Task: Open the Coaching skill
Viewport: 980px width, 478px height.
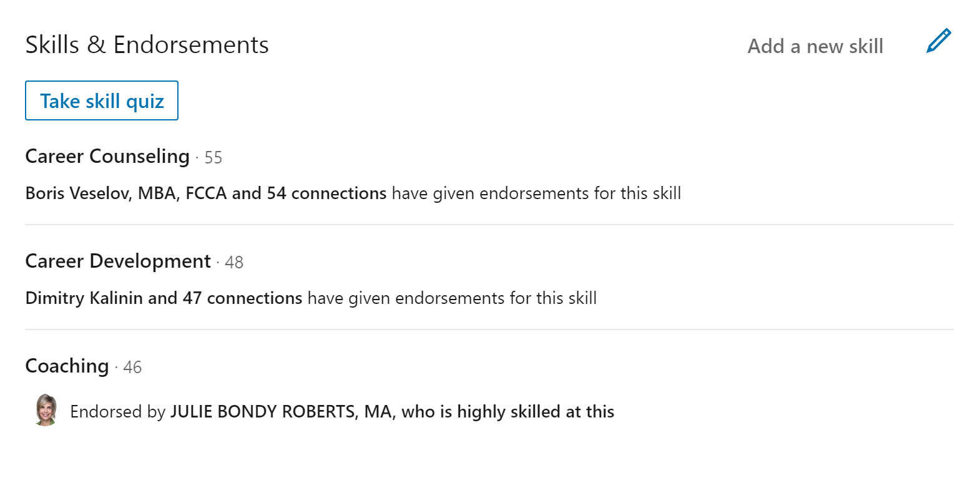Action: pyautogui.click(x=67, y=366)
